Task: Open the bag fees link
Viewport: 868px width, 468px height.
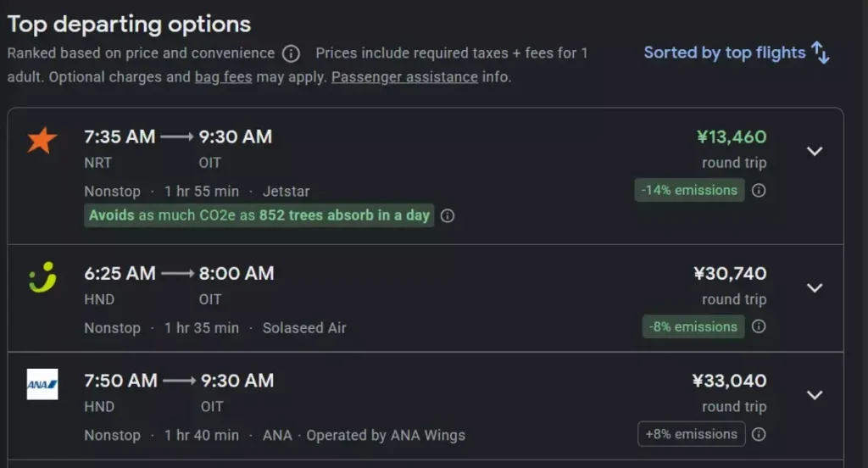Action: 223,77
